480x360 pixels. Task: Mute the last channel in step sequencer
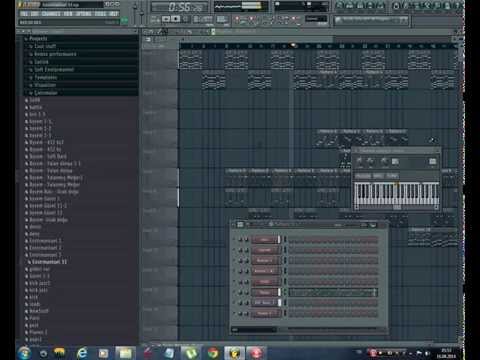tap(234, 314)
